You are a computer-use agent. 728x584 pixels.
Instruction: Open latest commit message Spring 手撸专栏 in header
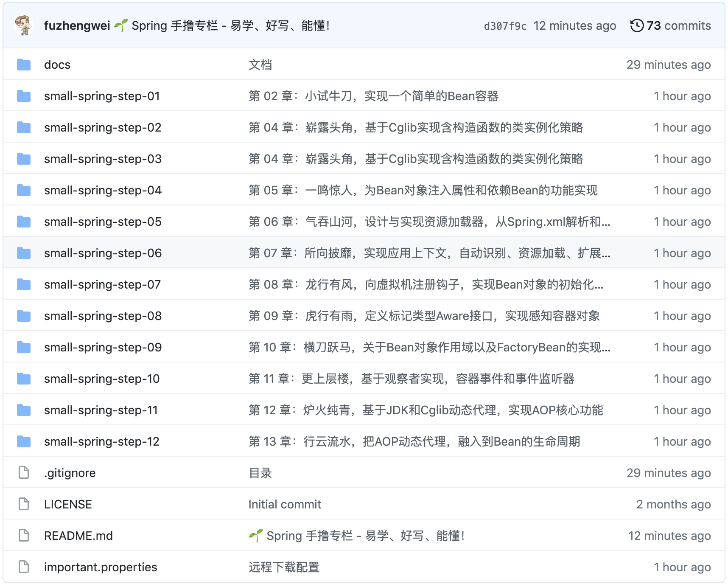tap(222, 25)
